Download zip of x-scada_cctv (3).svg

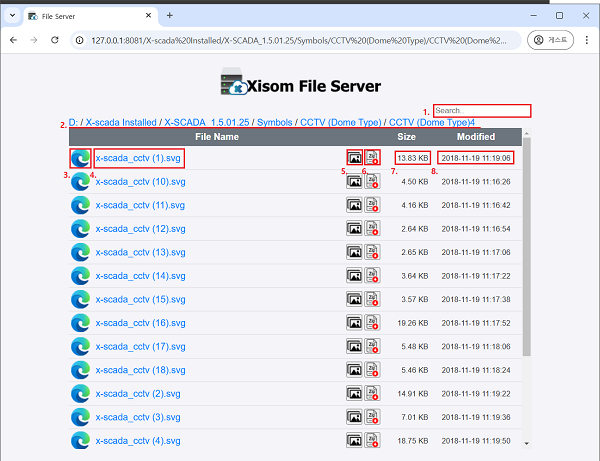click(x=372, y=417)
